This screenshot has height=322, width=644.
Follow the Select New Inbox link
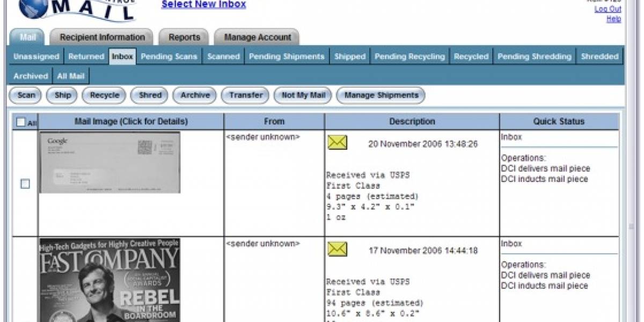pos(204,4)
